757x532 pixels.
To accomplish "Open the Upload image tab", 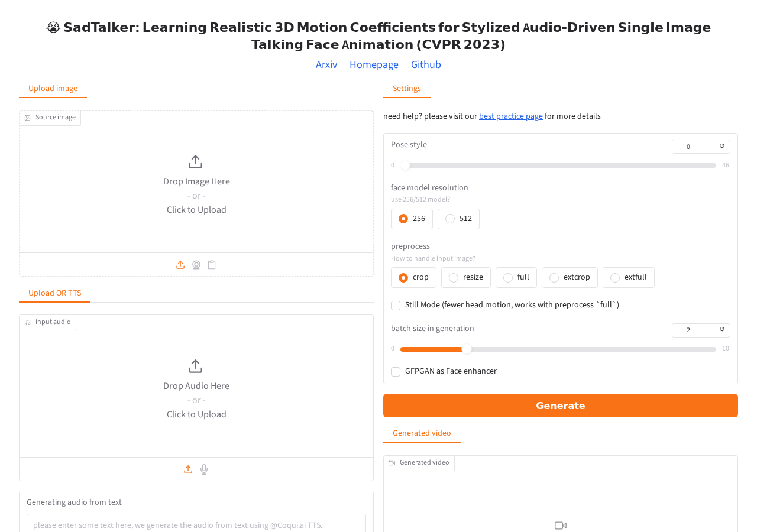I will tap(53, 89).
